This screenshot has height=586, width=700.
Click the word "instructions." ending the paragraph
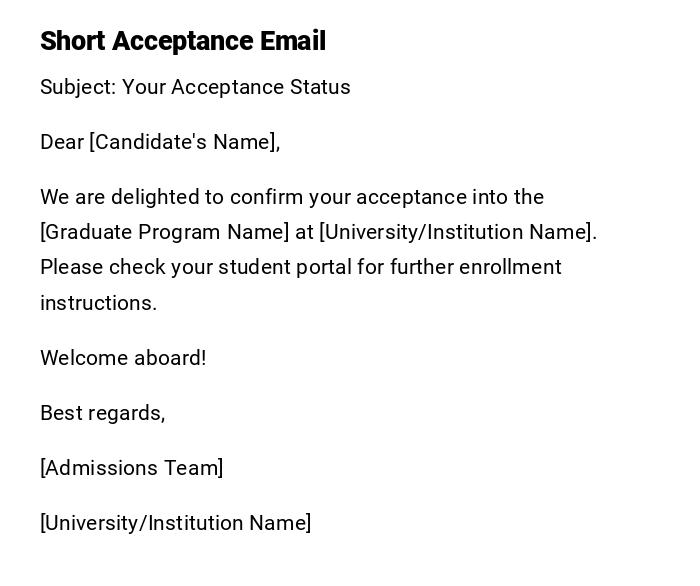pos(98,303)
